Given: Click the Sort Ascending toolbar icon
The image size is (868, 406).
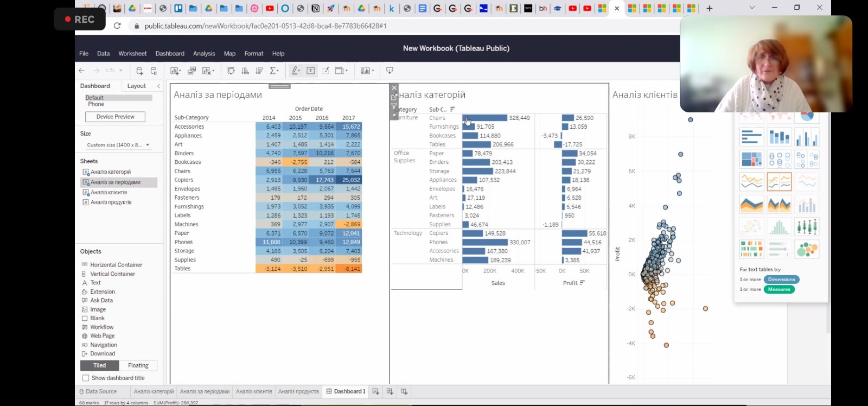Looking at the screenshot, I should point(245,71).
